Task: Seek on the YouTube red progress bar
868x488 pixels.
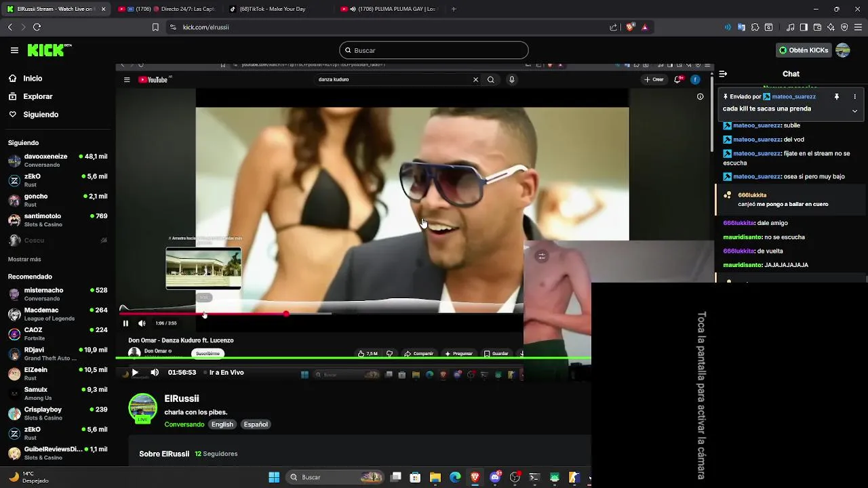Action: (x=203, y=314)
